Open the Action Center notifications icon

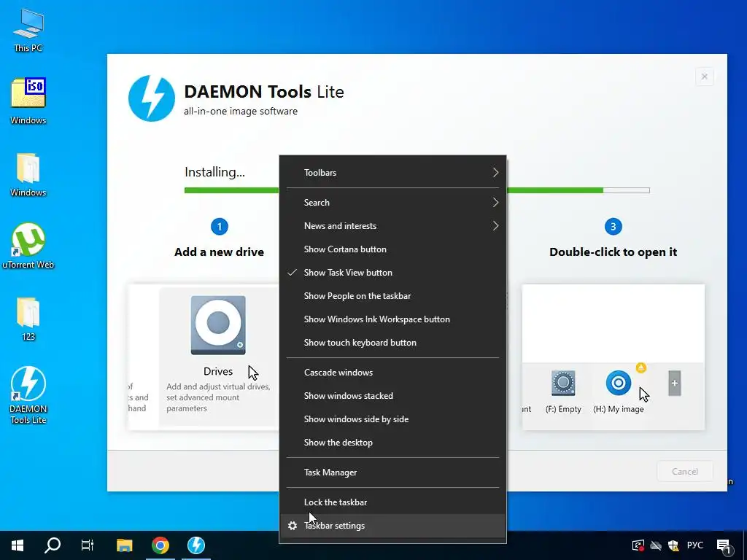pyautogui.click(x=724, y=546)
